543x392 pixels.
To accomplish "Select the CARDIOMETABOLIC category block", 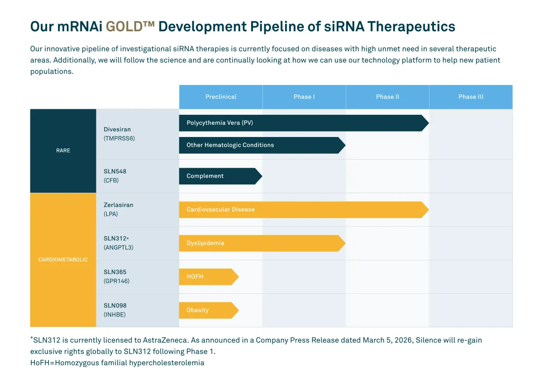I will pos(63,260).
